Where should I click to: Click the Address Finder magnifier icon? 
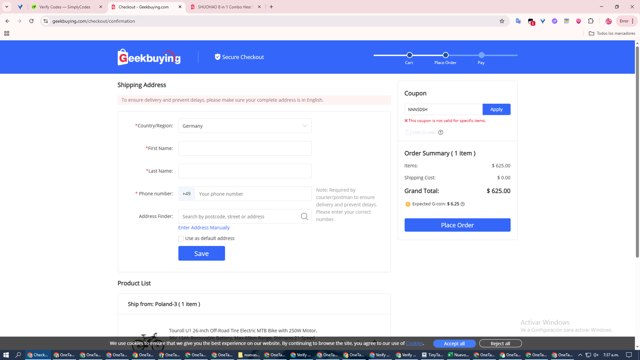pyautogui.click(x=304, y=216)
